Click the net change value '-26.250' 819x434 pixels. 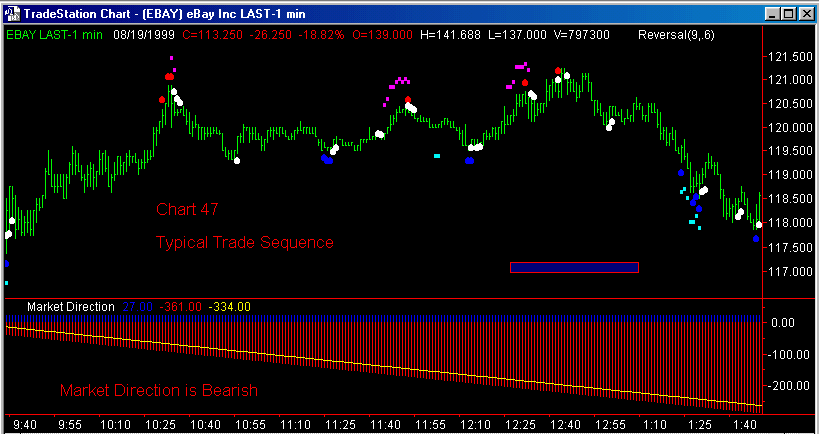coord(271,36)
